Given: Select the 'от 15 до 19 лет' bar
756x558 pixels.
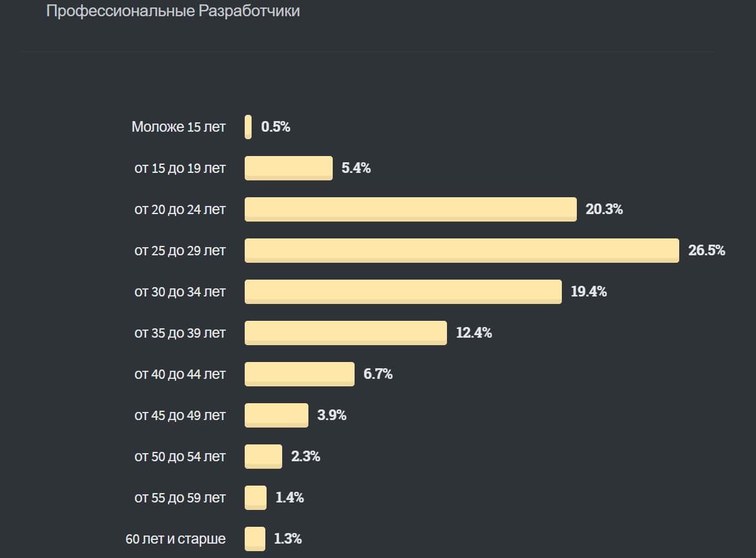Looking at the screenshot, I should point(288,168).
